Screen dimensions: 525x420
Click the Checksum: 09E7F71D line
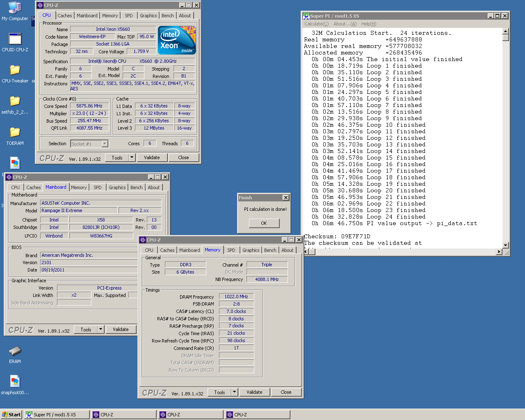[x=337, y=237]
